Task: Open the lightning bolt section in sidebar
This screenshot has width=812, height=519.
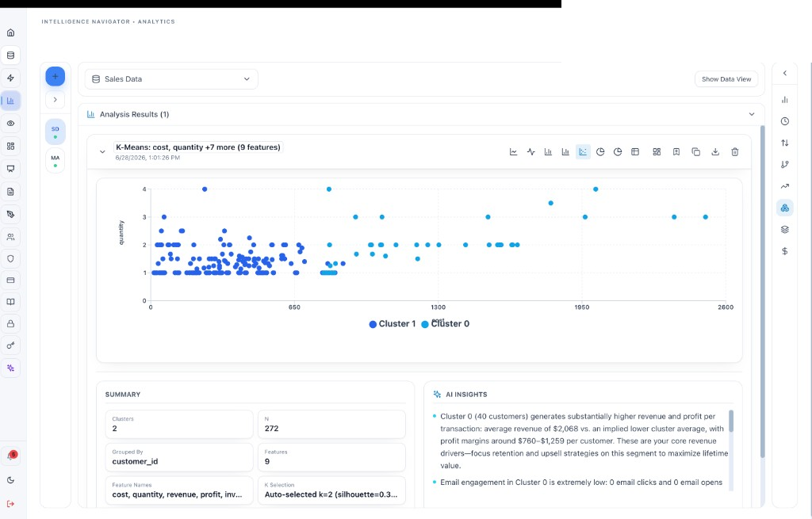Action: [x=10, y=78]
